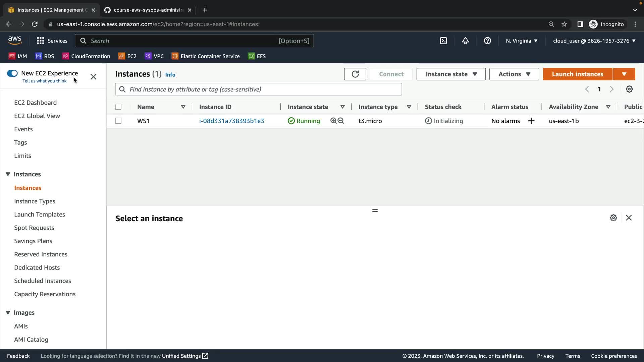Open the CloudShell terminal icon

click(443, 41)
